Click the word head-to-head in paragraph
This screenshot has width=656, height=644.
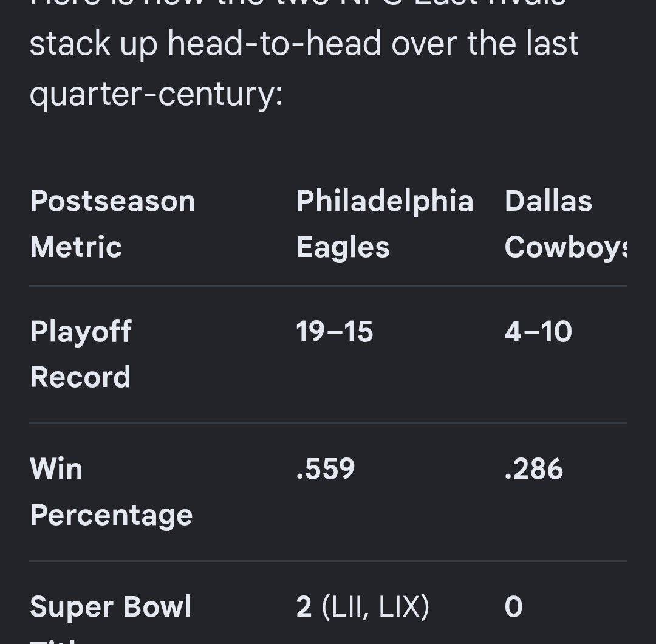click(x=275, y=43)
